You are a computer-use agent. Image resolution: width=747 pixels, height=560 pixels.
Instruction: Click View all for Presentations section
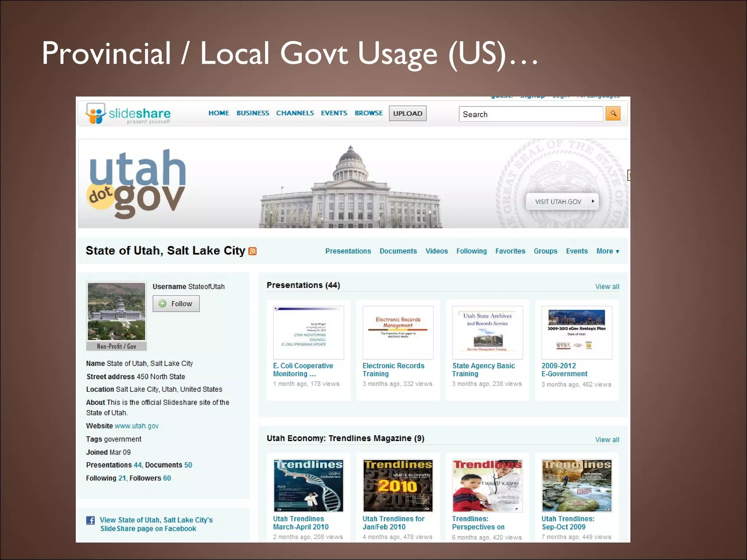pos(607,287)
